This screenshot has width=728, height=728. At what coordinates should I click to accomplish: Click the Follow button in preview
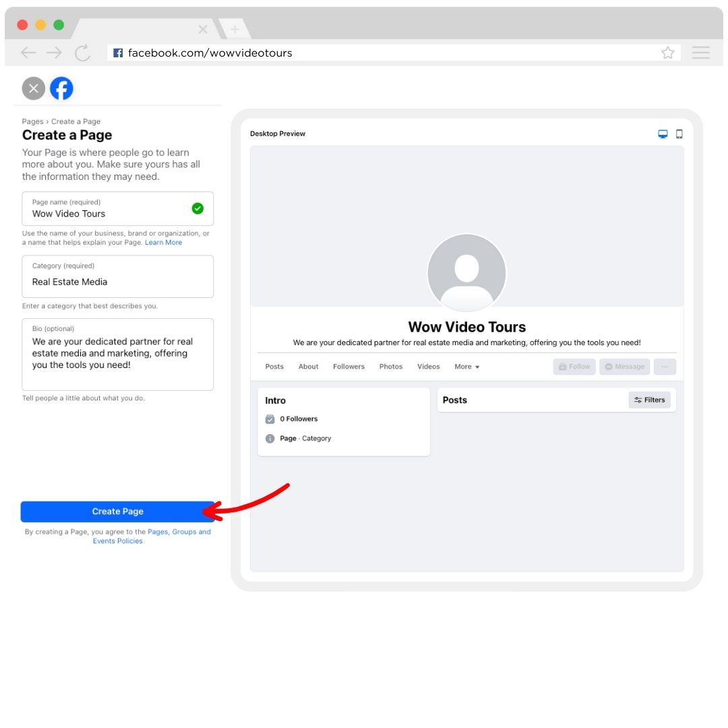[574, 367]
